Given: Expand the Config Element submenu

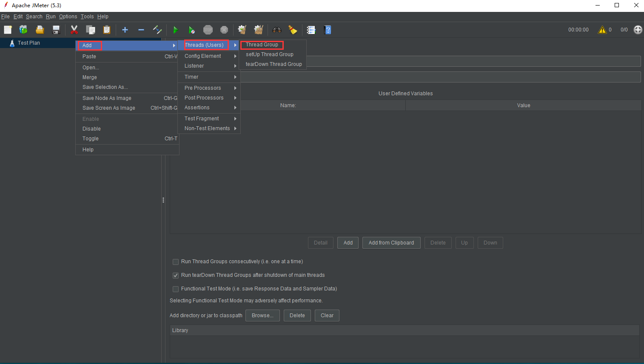Looking at the screenshot, I should coord(209,56).
